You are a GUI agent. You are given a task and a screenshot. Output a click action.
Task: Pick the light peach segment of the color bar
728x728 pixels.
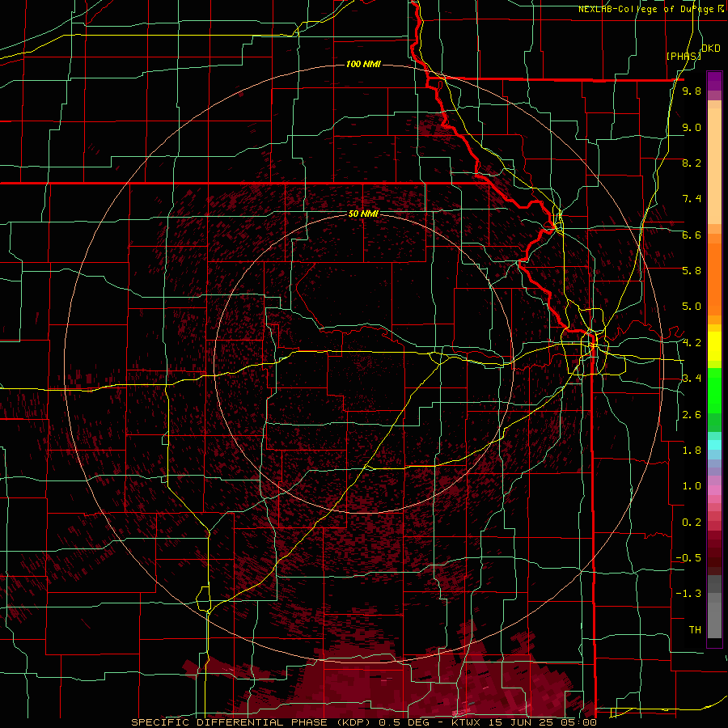point(714,166)
